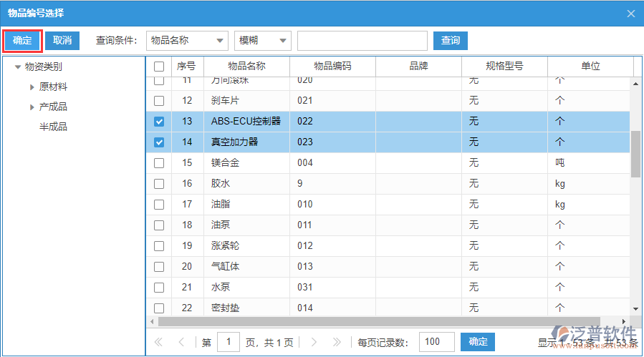The image size is (644, 357).
Task: Focus the query search text field
Action: point(362,41)
